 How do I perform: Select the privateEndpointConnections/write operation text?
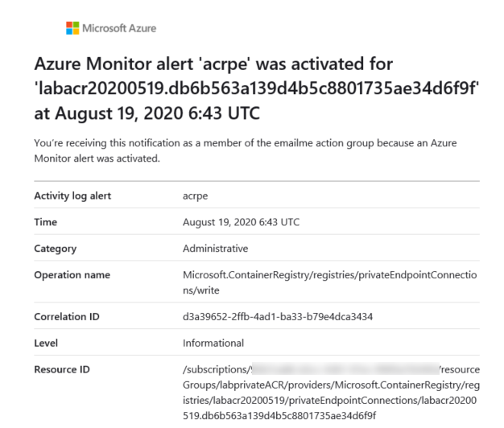point(330,282)
